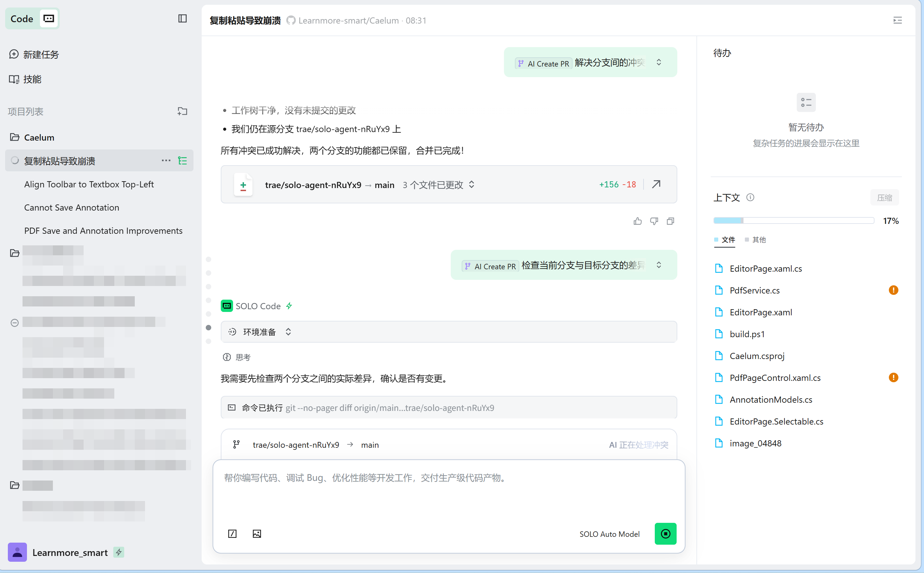Open more options for 复制粘贴导致崩溃 task
This screenshot has height=573, width=924.
(165, 161)
